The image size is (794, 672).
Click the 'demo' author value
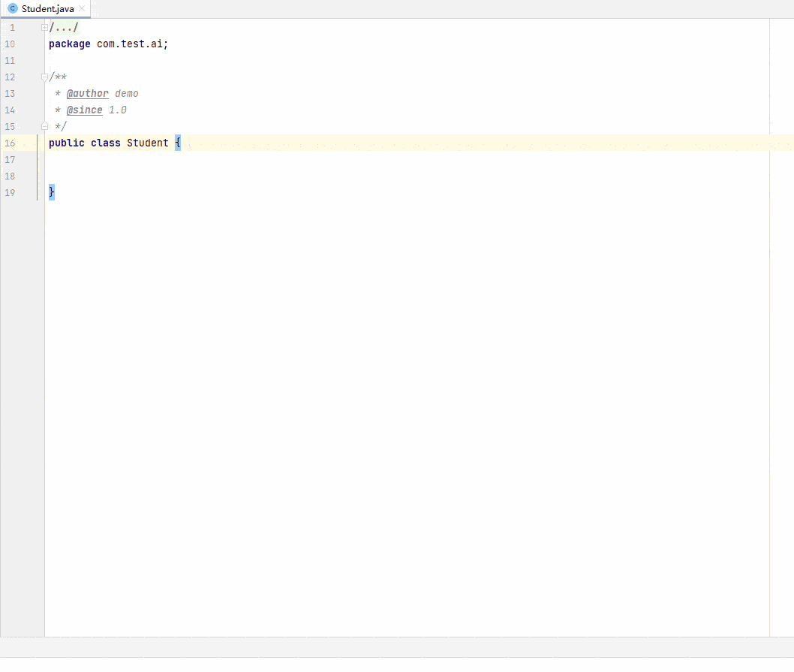(x=127, y=94)
